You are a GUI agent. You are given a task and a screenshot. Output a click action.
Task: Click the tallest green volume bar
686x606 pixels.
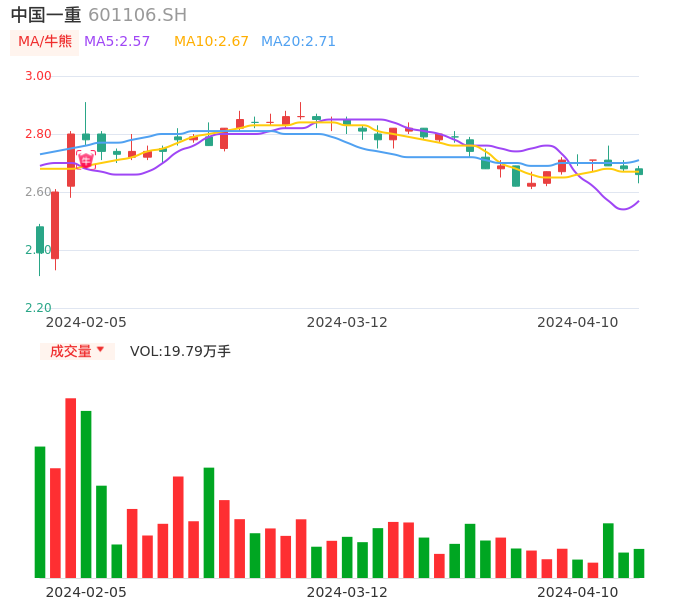tap(86, 494)
